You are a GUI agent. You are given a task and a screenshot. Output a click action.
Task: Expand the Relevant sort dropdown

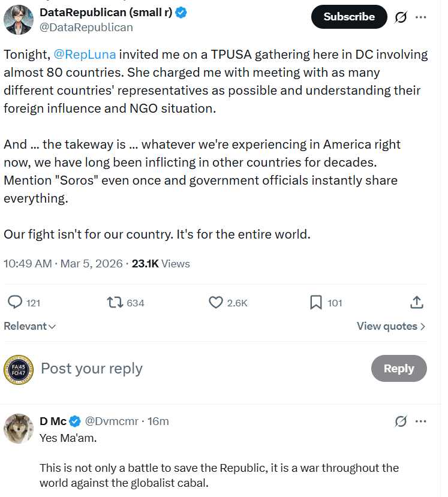pyautogui.click(x=30, y=326)
